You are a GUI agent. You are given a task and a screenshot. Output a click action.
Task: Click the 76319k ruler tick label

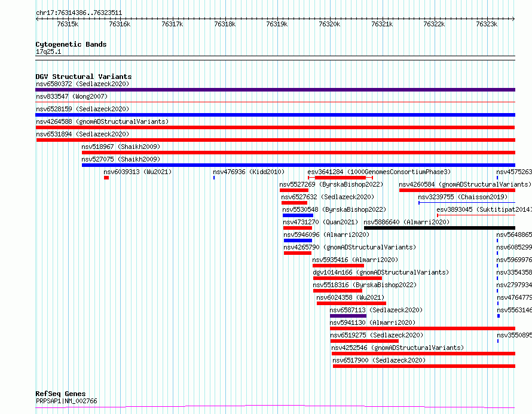(277, 24)
